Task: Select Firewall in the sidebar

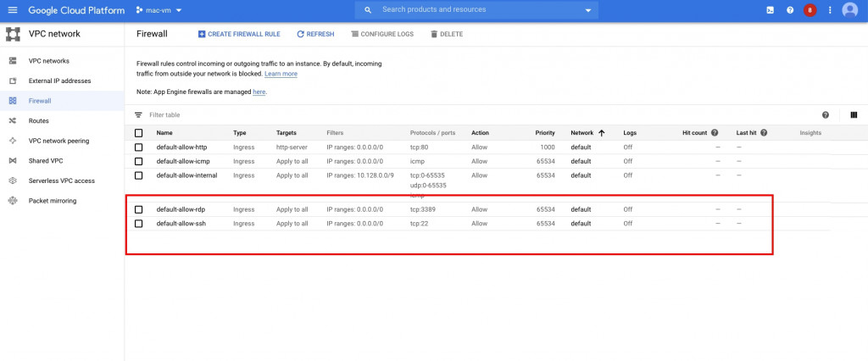Action: (40, 101)
